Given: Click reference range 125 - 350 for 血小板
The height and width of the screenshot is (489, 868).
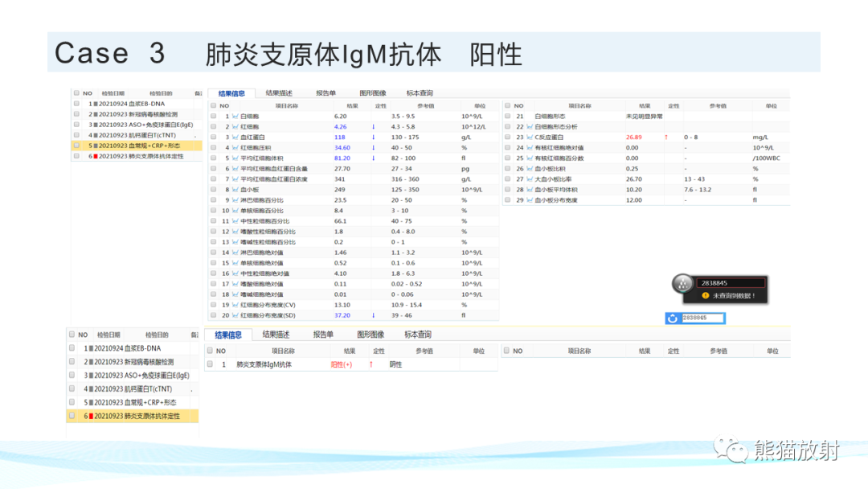Looking at the screenshot, I should 404,189.
